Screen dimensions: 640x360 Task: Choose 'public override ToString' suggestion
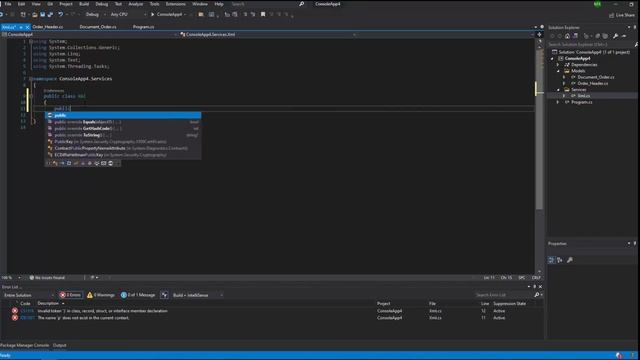(123, 135)
